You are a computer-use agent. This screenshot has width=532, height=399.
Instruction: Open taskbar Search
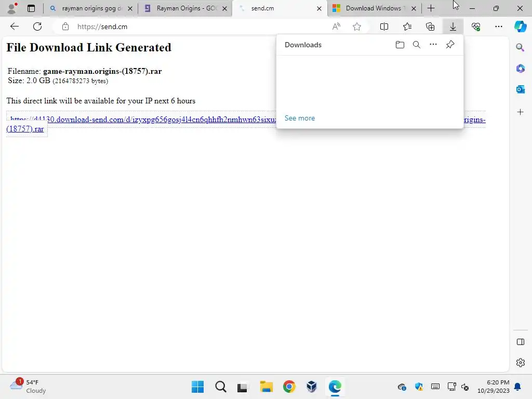(x=220, y=387)
